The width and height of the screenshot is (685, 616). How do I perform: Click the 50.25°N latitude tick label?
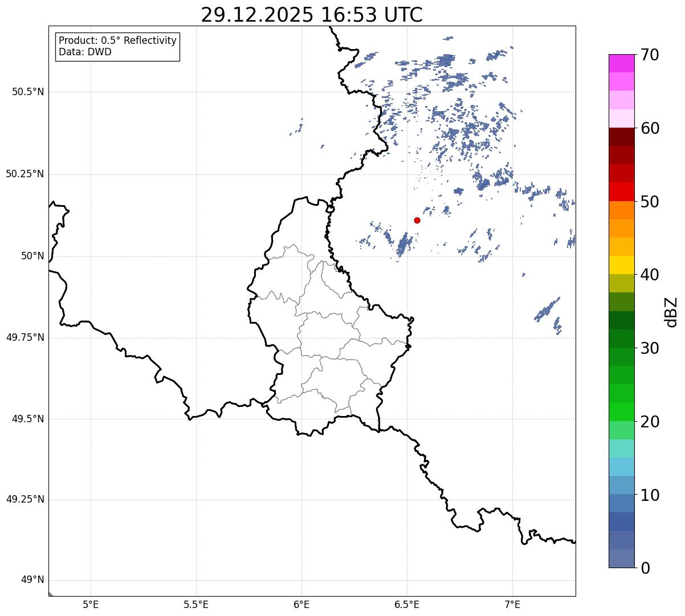click(x=25, y=174)
